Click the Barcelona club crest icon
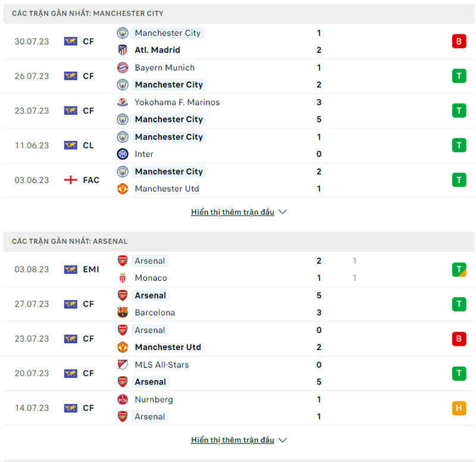 123,312
